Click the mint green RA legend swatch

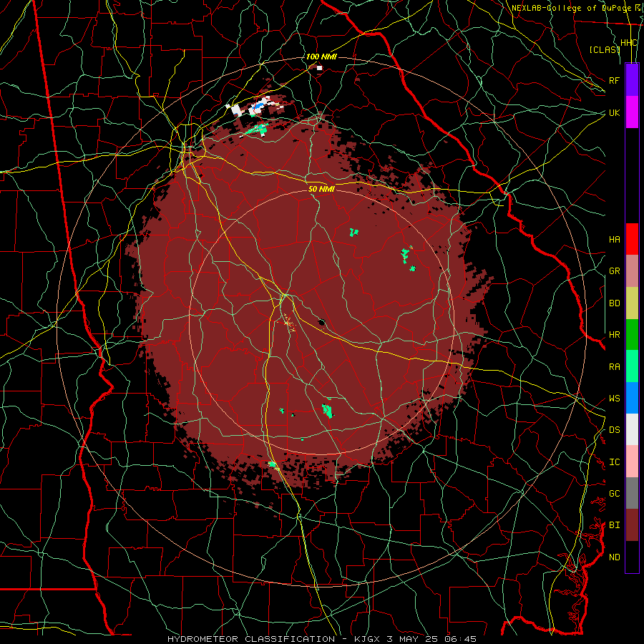click(x=632, y=366)
